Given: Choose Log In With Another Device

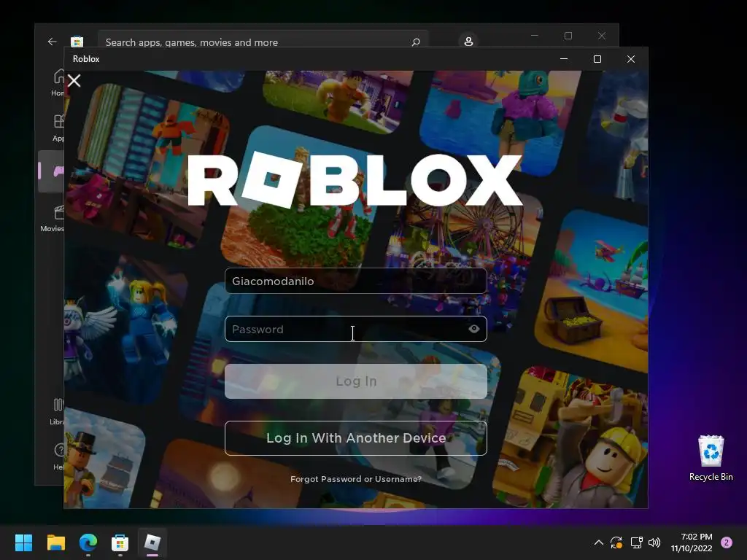Looking at the screenshot, I should click(355, 438).
